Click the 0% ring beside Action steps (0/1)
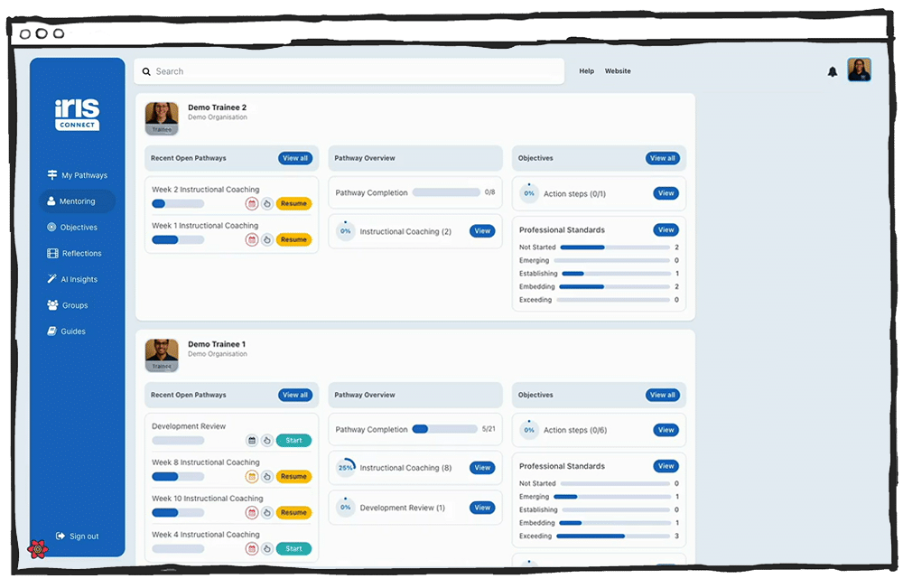 [x=528, y=193]
